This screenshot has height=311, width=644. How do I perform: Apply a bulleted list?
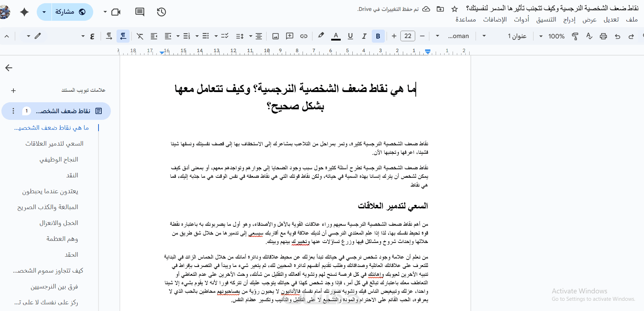tap(206, 36)
